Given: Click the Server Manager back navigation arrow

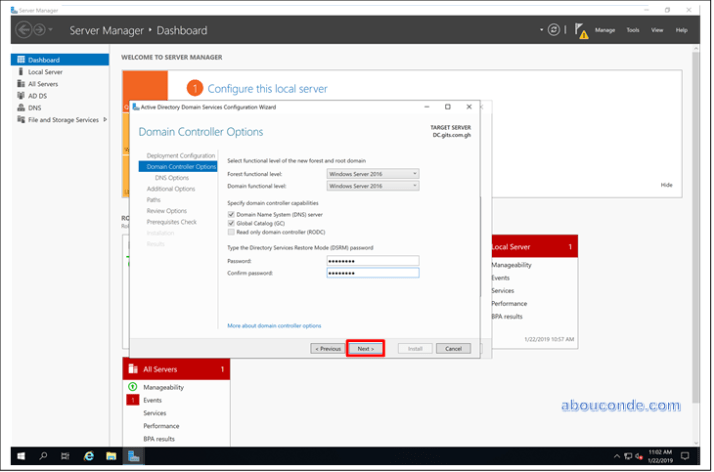Looking at the screenshot, I should [x=24, y=30].
